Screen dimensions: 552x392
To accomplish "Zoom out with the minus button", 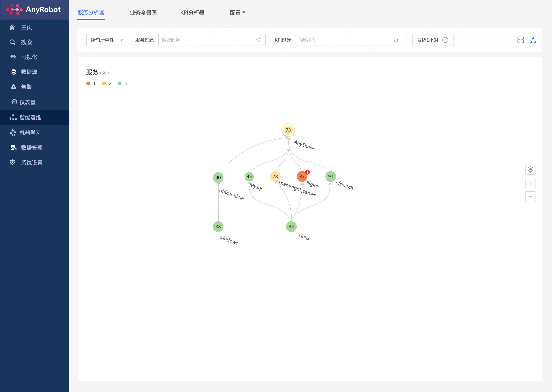I will tap(531, 197).
